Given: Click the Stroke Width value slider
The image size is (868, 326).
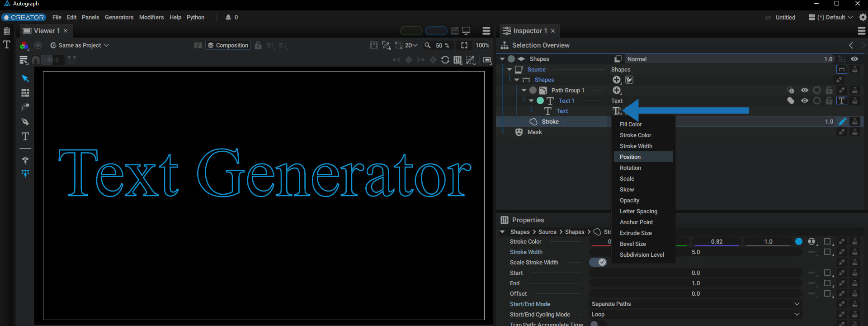Looking at the screenshot, I should [695, 252].
